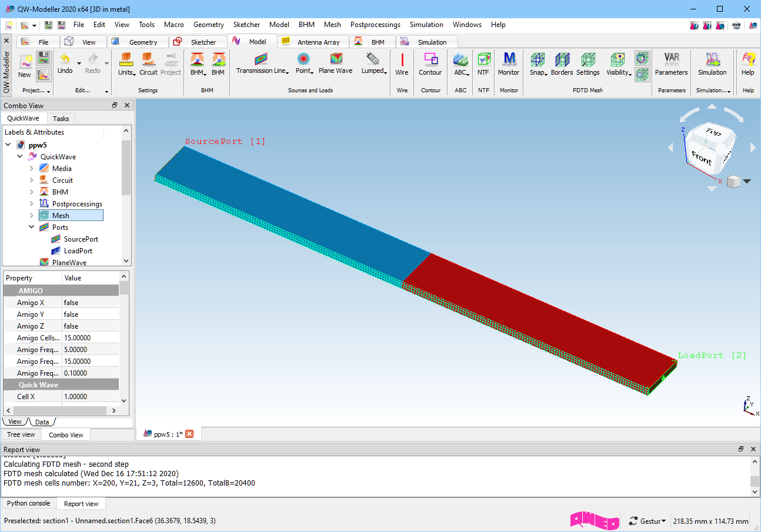Expand the Postprocessings tree node
761x532 pixels.
[31, 204]
